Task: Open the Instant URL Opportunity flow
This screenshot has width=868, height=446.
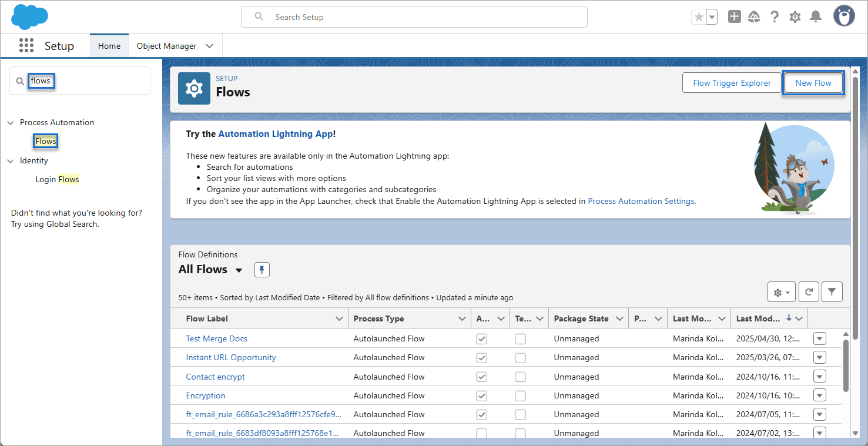Action: pos(231,357)
